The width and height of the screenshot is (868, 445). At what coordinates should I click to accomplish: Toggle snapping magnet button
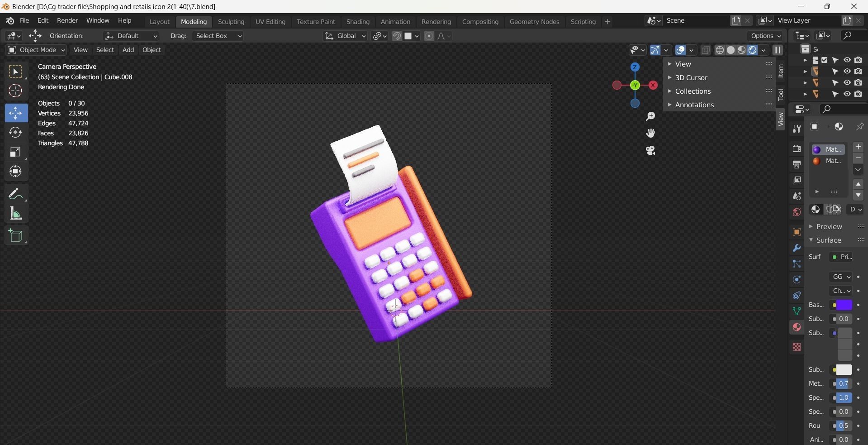pos(397,36)
